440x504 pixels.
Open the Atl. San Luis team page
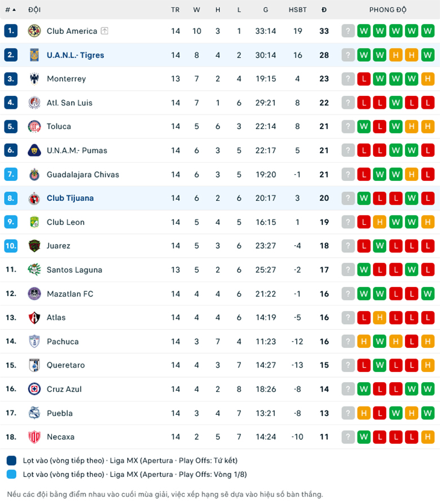coord(69,103)
